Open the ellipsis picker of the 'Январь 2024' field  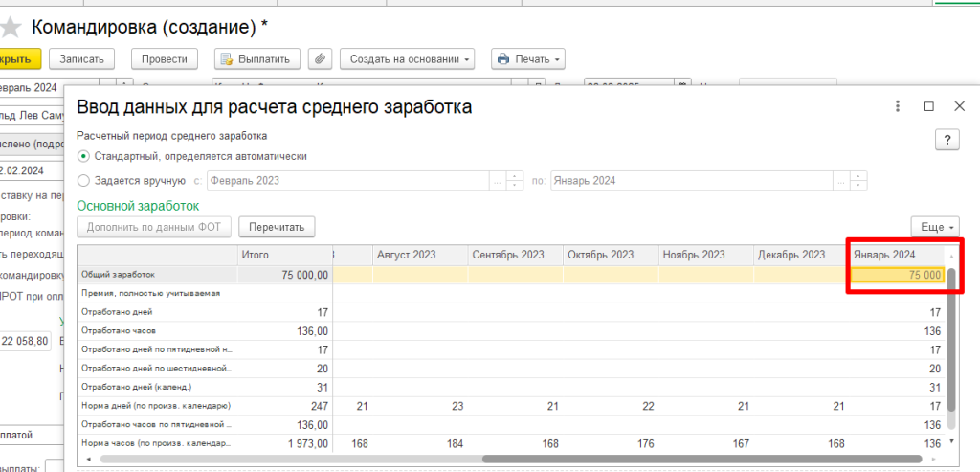tap(841, 181)
